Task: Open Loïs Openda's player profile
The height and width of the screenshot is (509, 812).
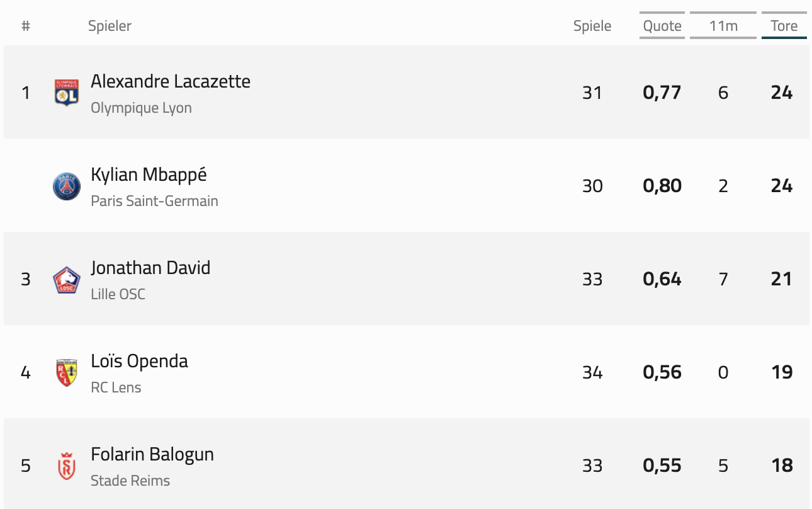Action: pyautogui.click(x=139, y=361)
